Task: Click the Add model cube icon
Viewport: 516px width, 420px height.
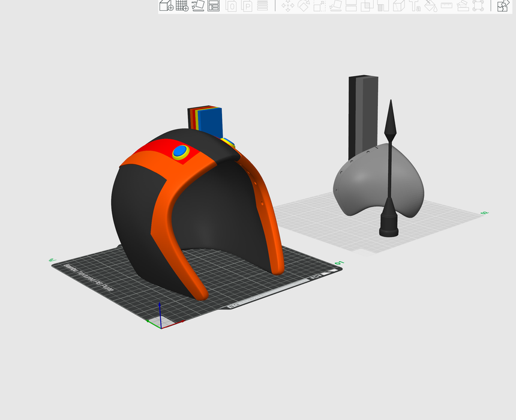Action: click(x=166, y=6)
